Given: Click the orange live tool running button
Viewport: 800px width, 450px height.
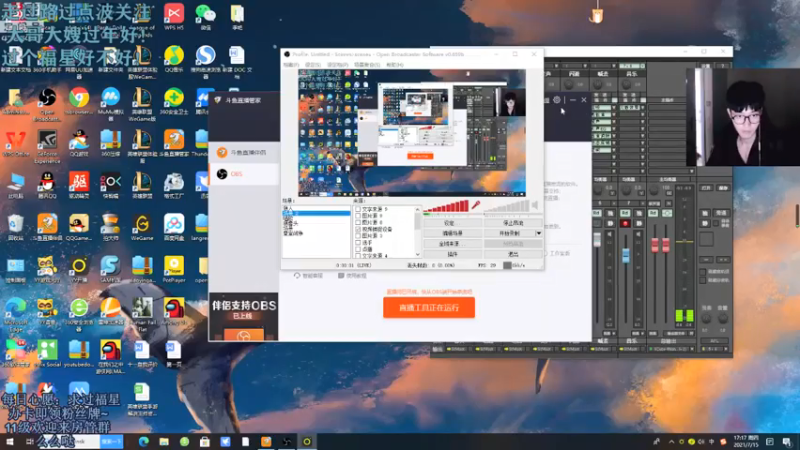Looking at the screenshot, I should coord(429,308).
